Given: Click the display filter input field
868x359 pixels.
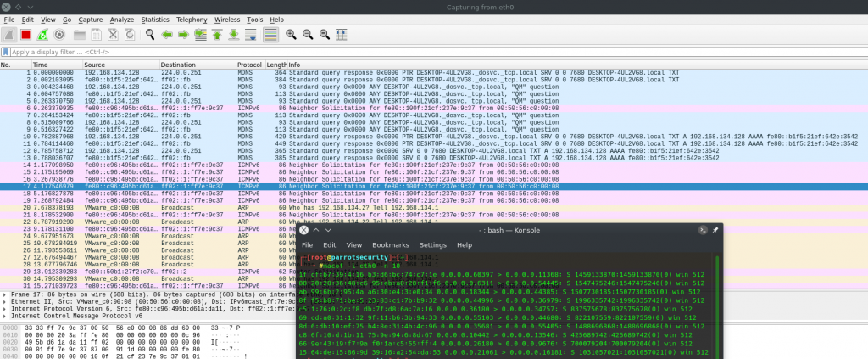Looking at the screenshot, I should (437, 52).
